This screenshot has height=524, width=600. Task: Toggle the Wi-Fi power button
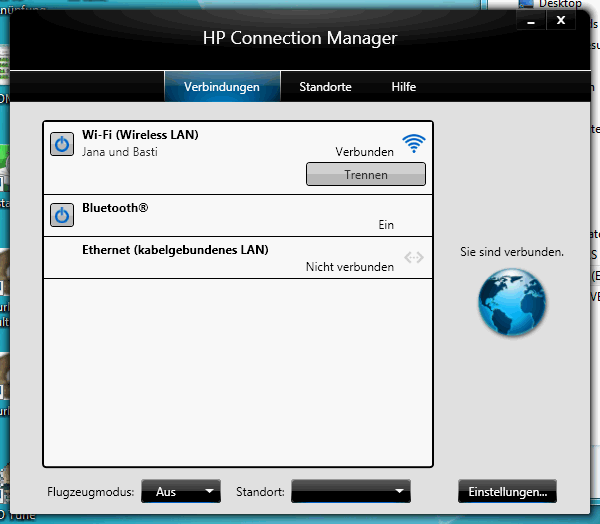click(62, 144)
